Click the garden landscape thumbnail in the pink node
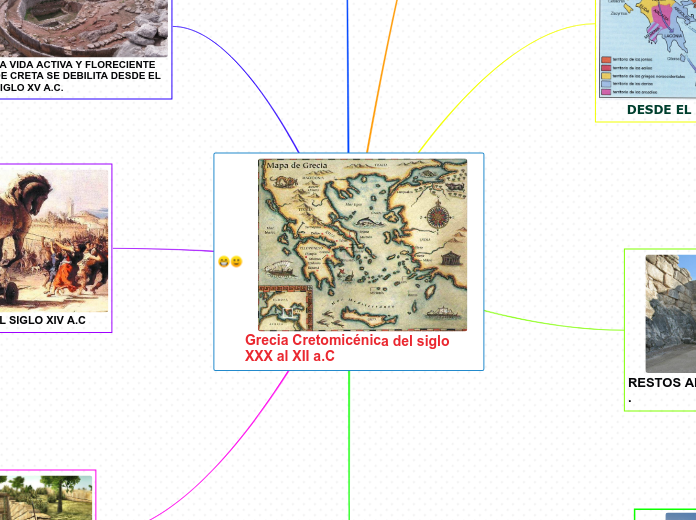The image size is (696, 520). click(46, 498)
